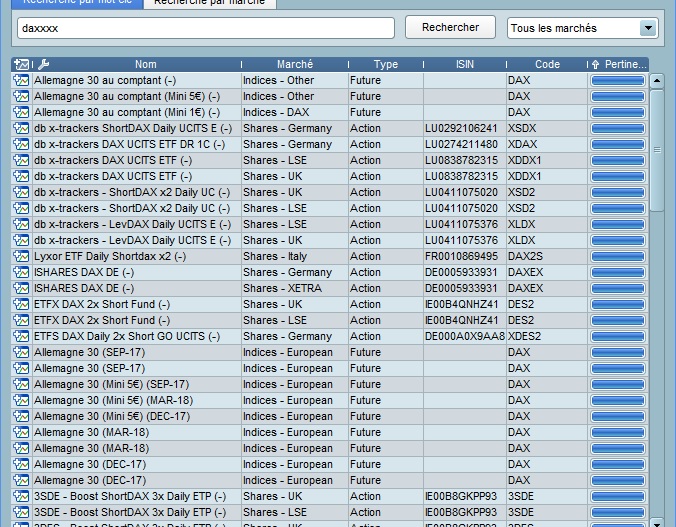676x527 pixels.
Task: Sort by the Pertinence column header
Action: point(619,64)
